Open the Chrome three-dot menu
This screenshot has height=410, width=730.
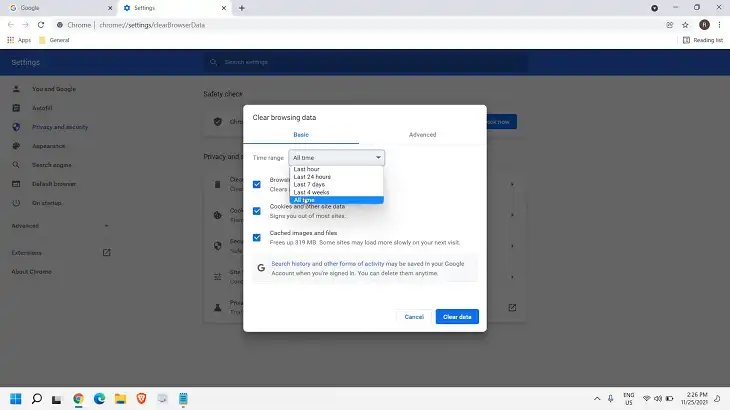click(x=719, y=25)
